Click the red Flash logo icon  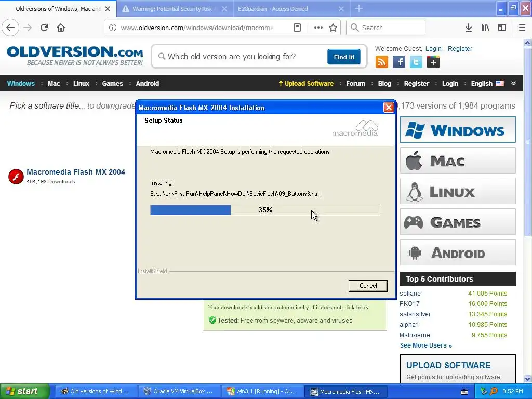[x=16, y=177]
